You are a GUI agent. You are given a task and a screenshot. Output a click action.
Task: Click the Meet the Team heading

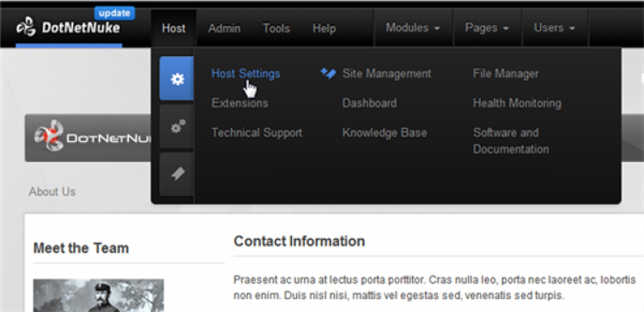[x=81, y=248]
